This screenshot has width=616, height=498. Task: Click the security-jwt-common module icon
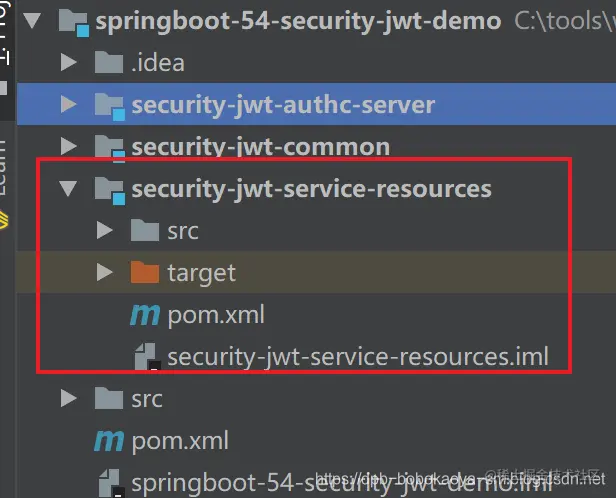click(x=110, y=148)
